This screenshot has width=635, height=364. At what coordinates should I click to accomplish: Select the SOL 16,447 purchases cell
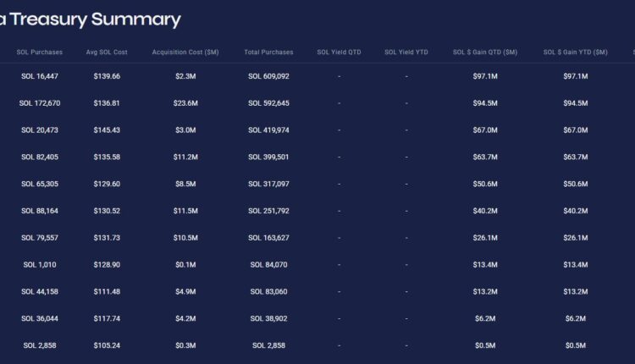[x=40, y=76]
